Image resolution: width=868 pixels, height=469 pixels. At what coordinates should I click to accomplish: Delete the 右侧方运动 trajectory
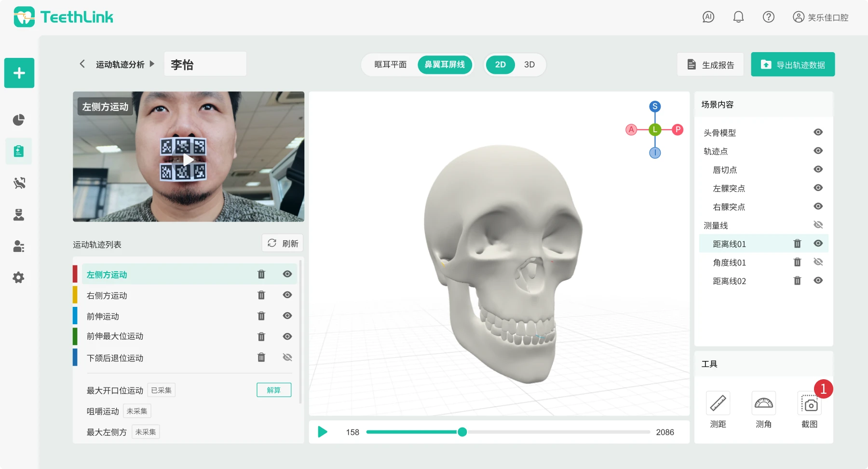click(x=261, y=295)
